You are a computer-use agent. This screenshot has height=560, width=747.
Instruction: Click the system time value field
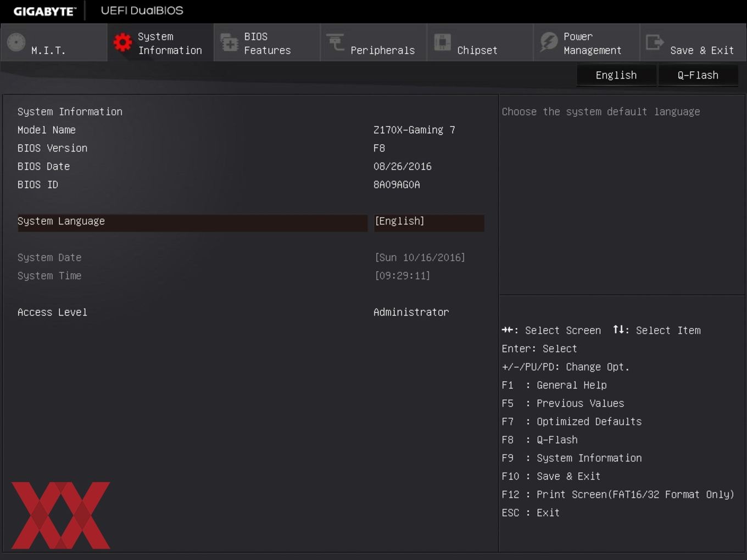[x=402, y=276]
